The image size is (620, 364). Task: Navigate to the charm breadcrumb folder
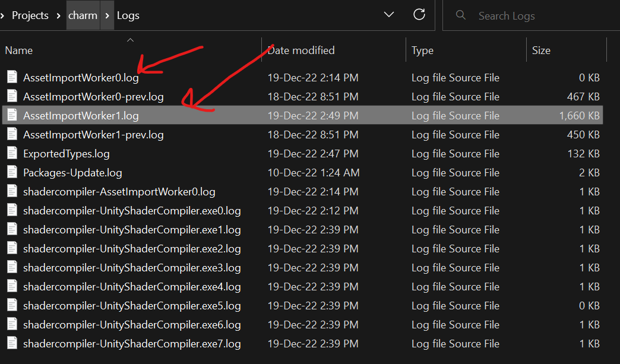click(83, 14)
